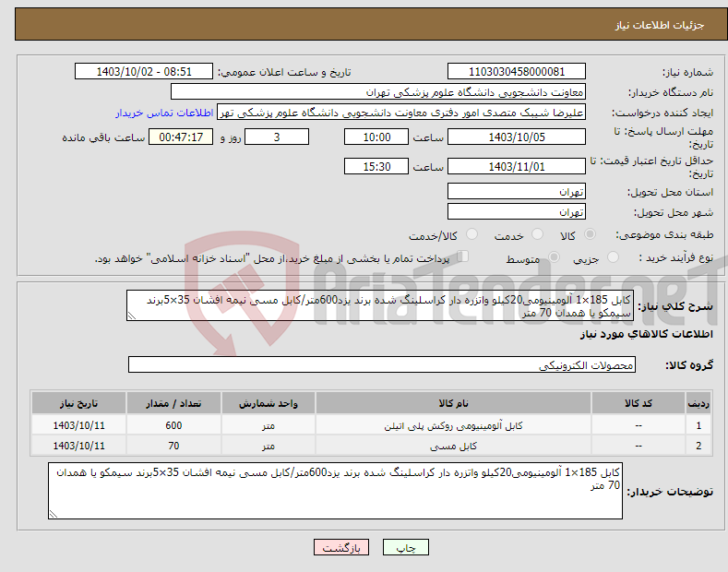
Task: Click the price validity date 1403/11/01
Action: click(x=517, y=166)
